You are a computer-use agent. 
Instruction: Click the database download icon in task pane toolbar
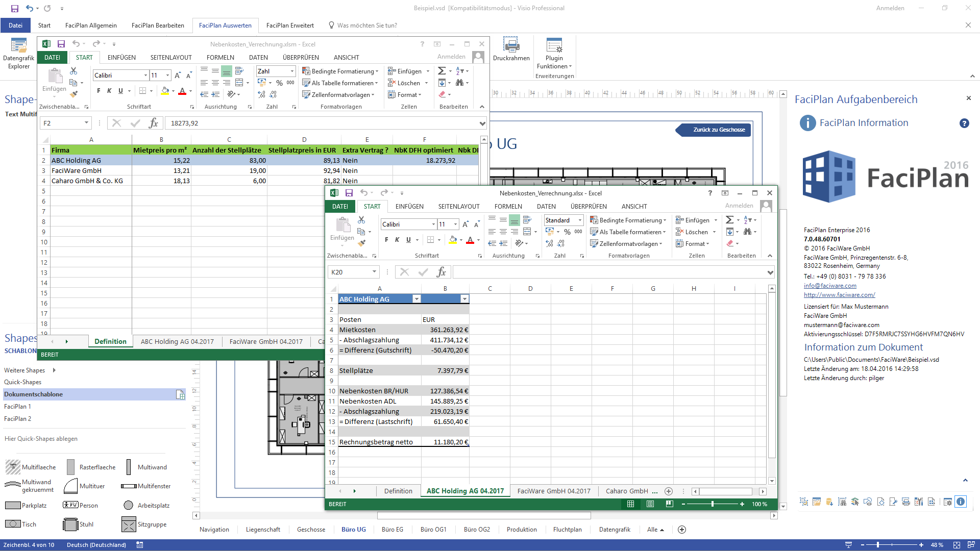pos(829,502)
